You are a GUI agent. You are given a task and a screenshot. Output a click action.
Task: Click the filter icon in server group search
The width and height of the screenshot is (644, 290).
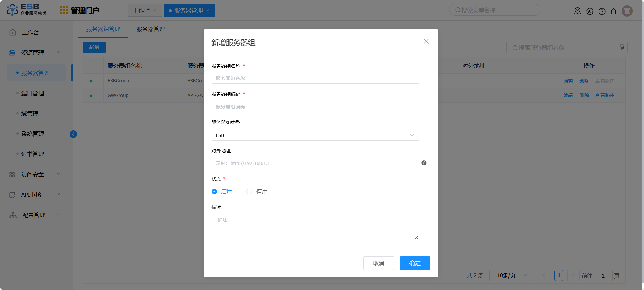[x=622, y=48]
